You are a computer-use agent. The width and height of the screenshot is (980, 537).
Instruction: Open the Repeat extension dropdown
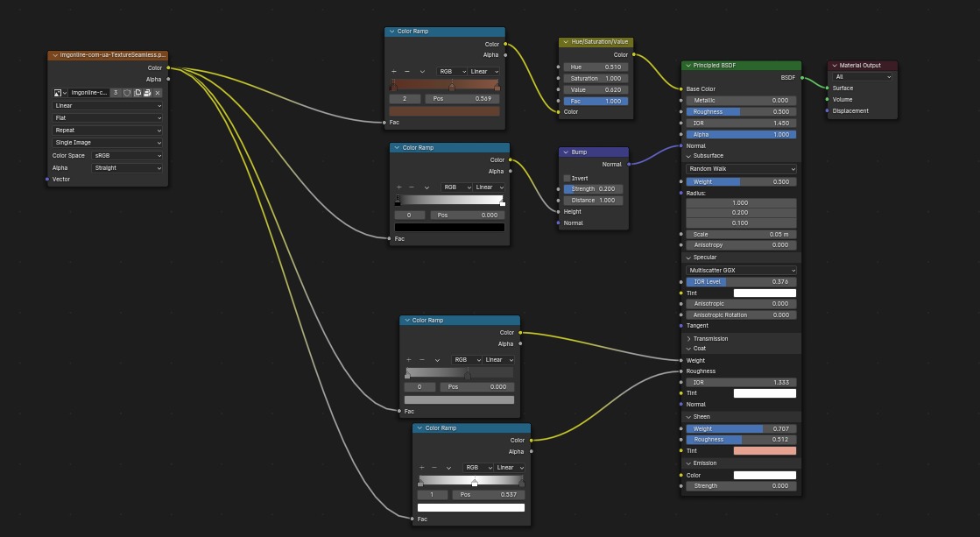point(108,130)
